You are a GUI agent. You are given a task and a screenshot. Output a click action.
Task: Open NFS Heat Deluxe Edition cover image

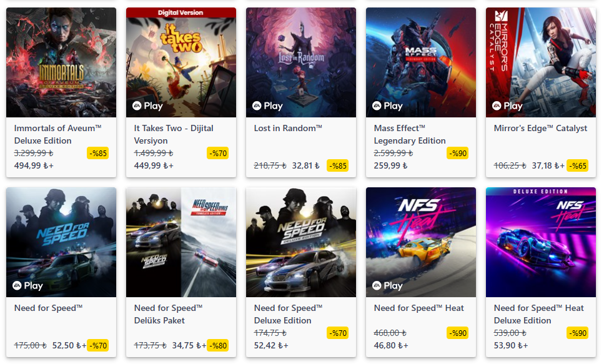coord(541,242)
